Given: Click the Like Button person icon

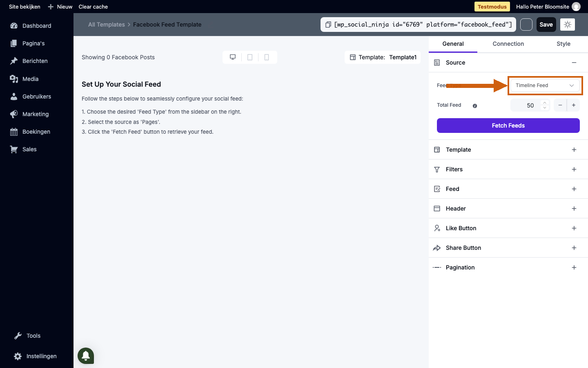Looking at the screenshot, I should [437, 228].
